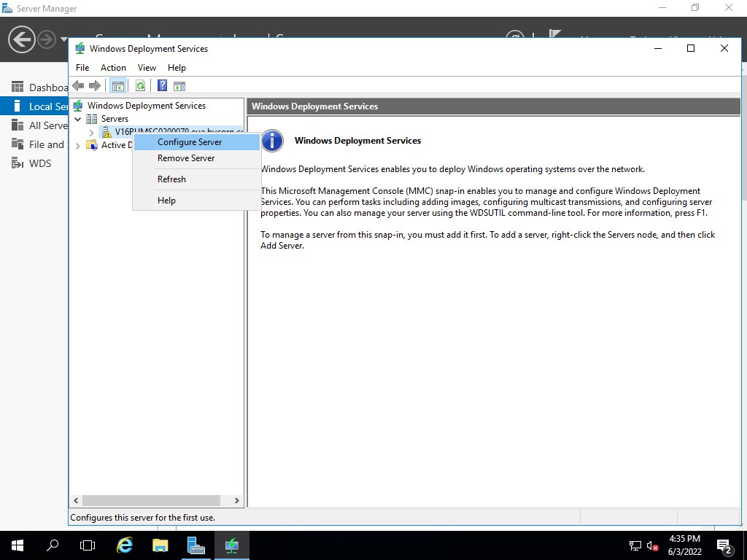The image size is (747, 560).
Task: Open the Action menu
Action: tap(113, 68)
